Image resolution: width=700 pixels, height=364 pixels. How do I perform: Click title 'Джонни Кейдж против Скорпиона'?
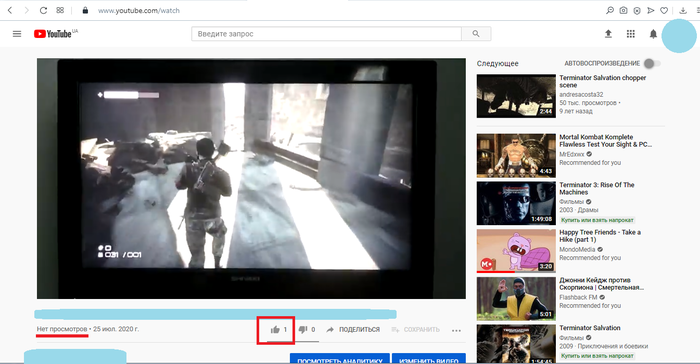(601, 284)
